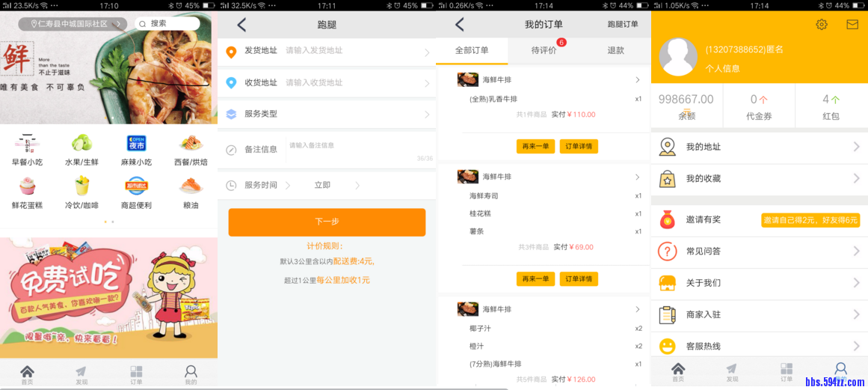
Task: Go back from the 跑腿 screen
Action: [x=241, y=25]
